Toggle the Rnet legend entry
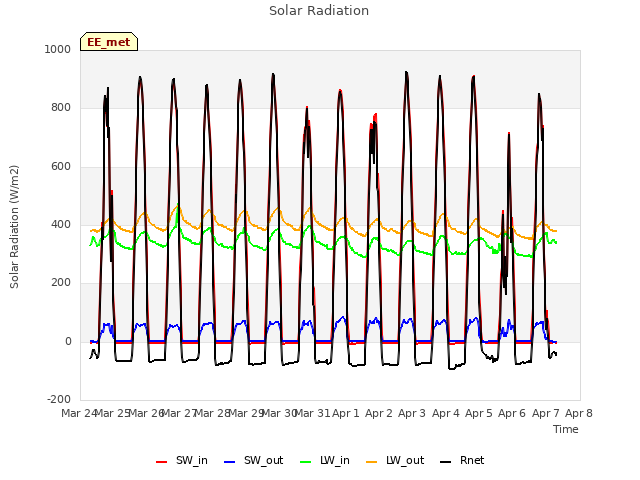The height and width of the screenshot is (480, 640). point(462,461)
